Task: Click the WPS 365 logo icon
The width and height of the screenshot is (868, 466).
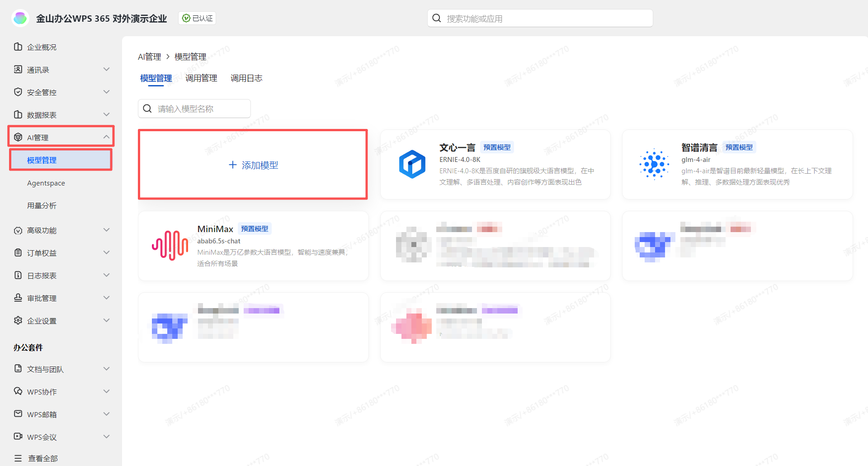Action: pos(20,18)
